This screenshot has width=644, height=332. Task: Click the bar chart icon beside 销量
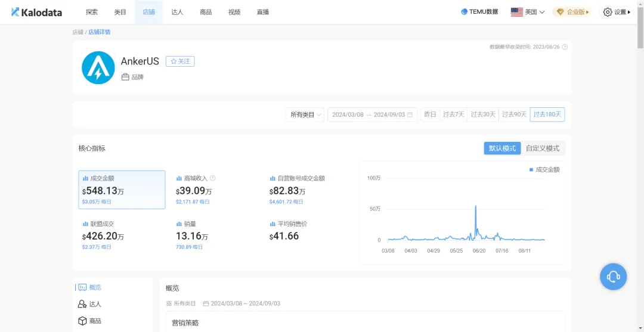tap(179, 224)
